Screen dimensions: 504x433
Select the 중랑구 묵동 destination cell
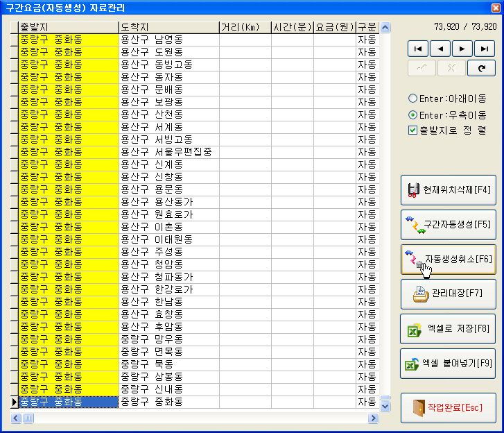(169, 365)
